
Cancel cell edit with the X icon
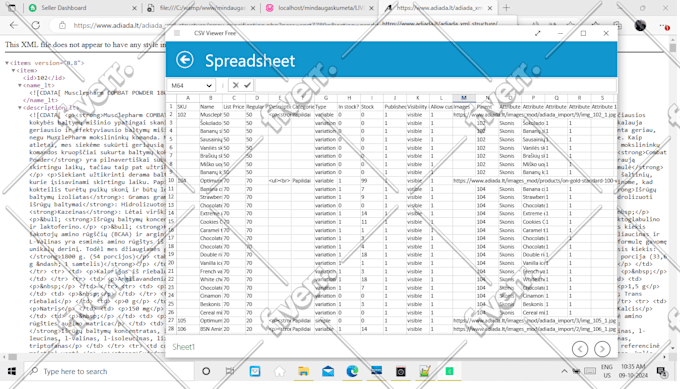235,85
